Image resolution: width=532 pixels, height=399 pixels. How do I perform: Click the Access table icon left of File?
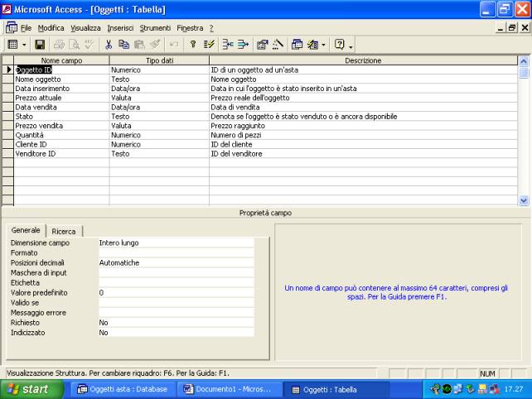(x=12, y=27)
